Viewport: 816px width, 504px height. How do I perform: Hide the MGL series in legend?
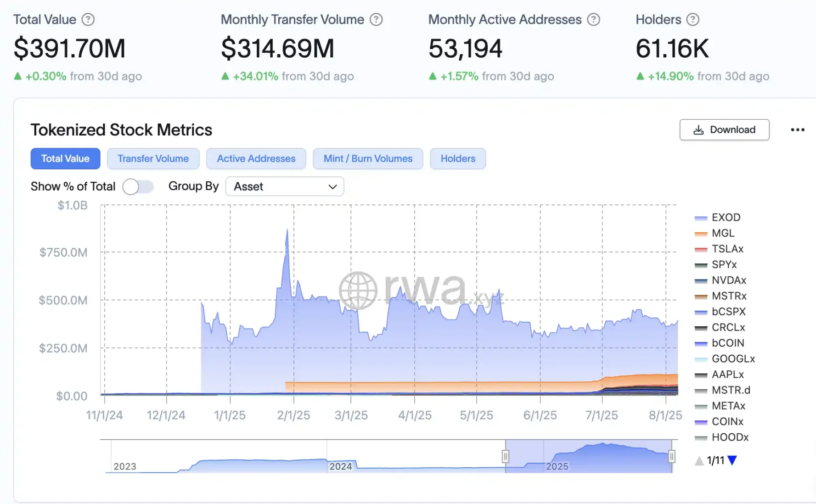(x=723, y=233)
